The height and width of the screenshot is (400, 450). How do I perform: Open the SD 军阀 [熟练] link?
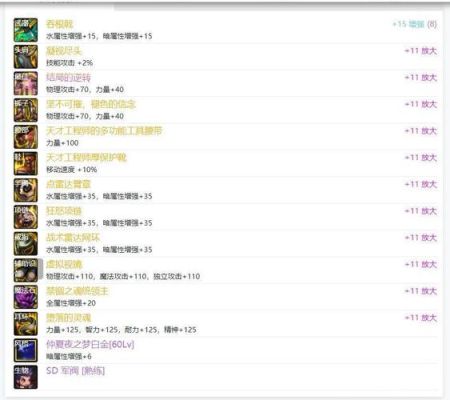point(75,371)
